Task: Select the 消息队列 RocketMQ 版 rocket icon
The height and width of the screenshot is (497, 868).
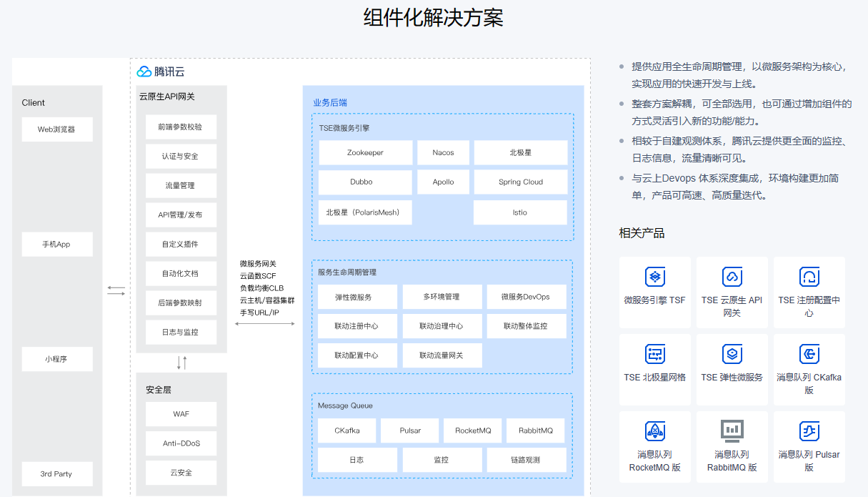Action: click(655, 430)
